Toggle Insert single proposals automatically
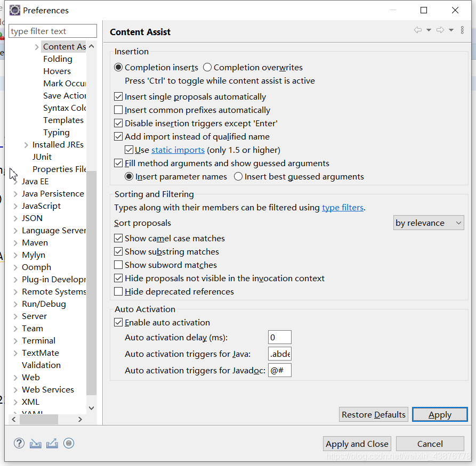476x466 pixels. (x=118, y=96)
